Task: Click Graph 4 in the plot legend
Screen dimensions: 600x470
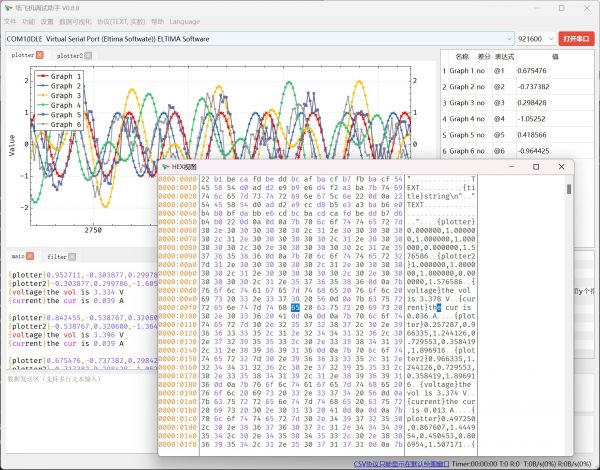Action: (59, 105)
